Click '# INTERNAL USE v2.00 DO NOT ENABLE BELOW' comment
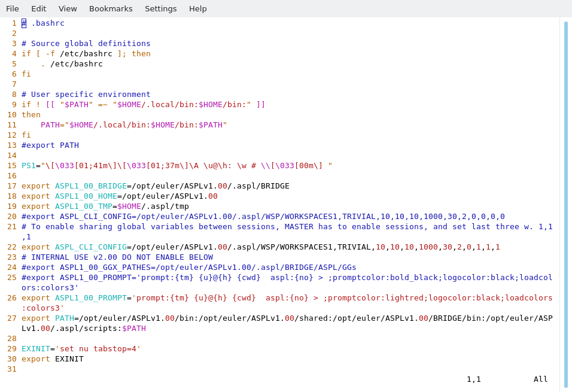 pyautogui.click(x=117, y=257)
